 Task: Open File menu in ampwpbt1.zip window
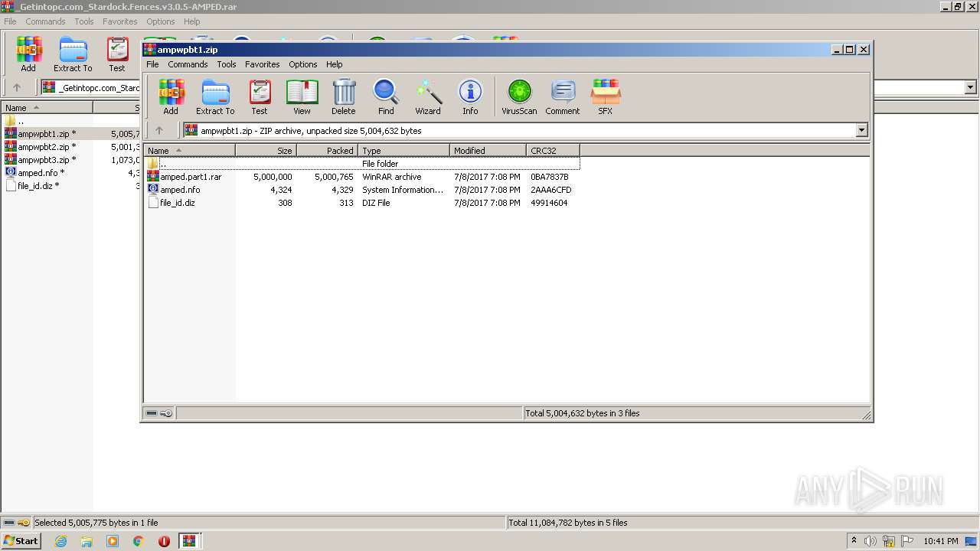click(x=152, y=64)
